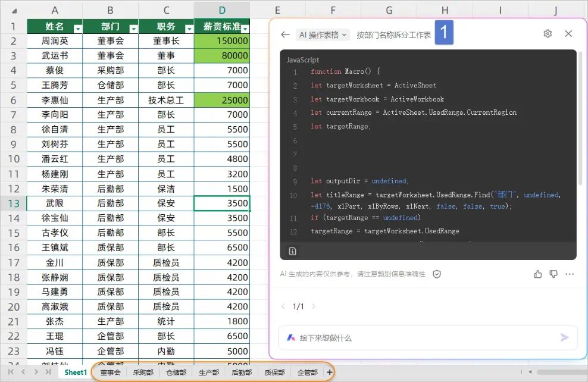Open AI panel settings gear
This screenshot has width=588, height=382.
[x=548, y=34]
